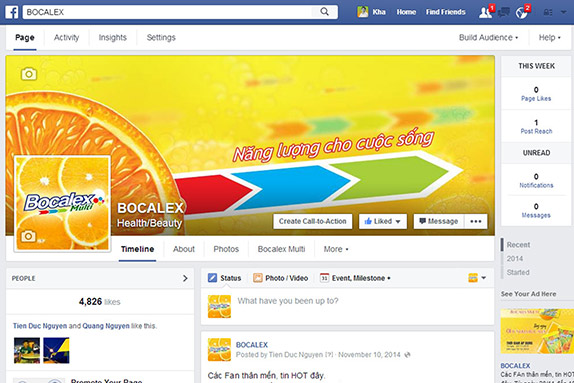Click public globe icon on post
The image size is (574, 383).
coord(407,355)
